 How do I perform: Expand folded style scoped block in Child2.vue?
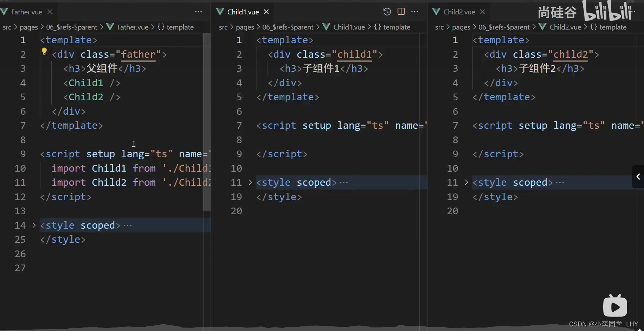[x=466, y=182]
